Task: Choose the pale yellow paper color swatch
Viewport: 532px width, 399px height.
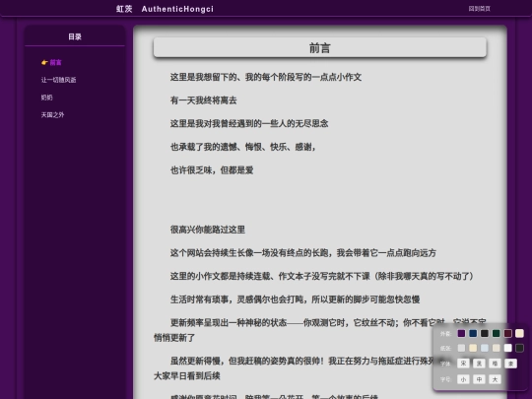Action: [x=473, y=348]
